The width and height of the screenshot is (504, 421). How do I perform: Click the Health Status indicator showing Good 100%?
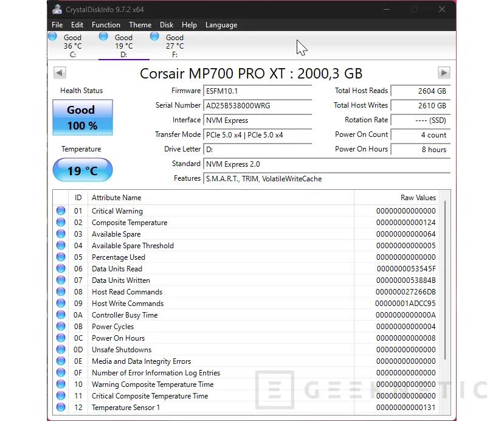click(82, 117)
